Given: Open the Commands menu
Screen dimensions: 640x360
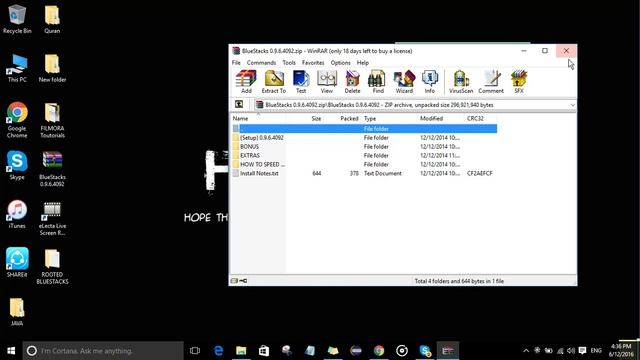Looking at the screenshot, I should 261,62.
